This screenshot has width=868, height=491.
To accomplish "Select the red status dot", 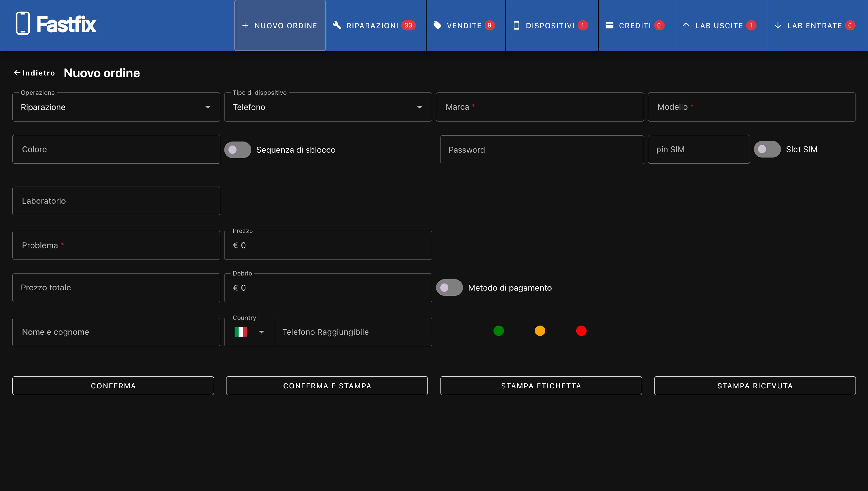I will pos(581,331).
